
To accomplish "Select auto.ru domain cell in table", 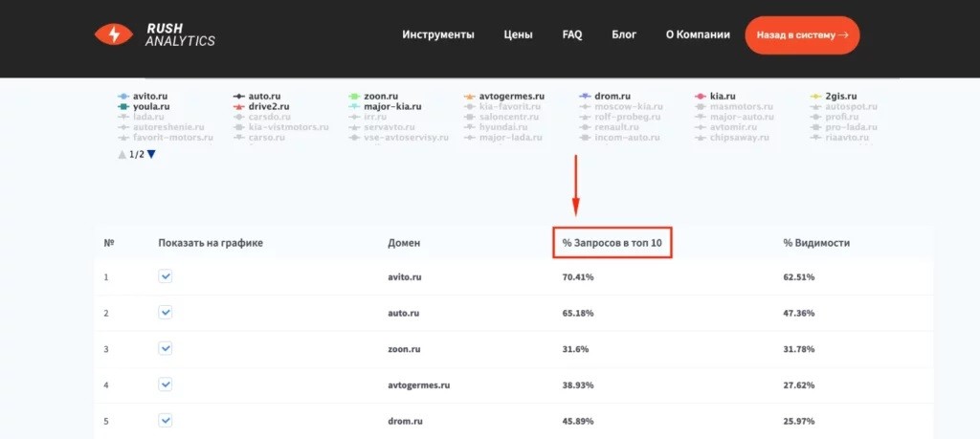I will [x=403, y=313].
